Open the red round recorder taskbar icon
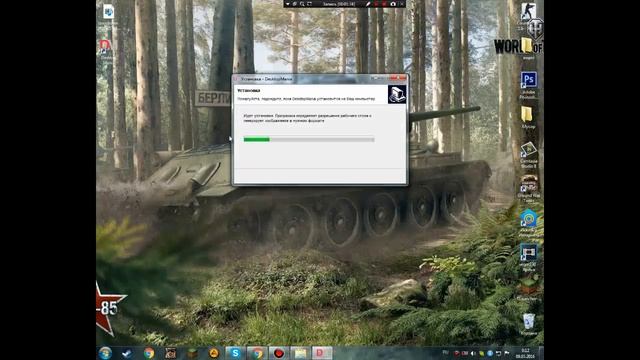The image size is (640, 360). [279, 353]
